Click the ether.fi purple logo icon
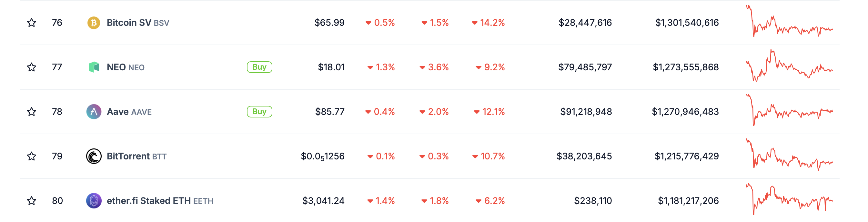868x222 pixels. tap(94, 201)
